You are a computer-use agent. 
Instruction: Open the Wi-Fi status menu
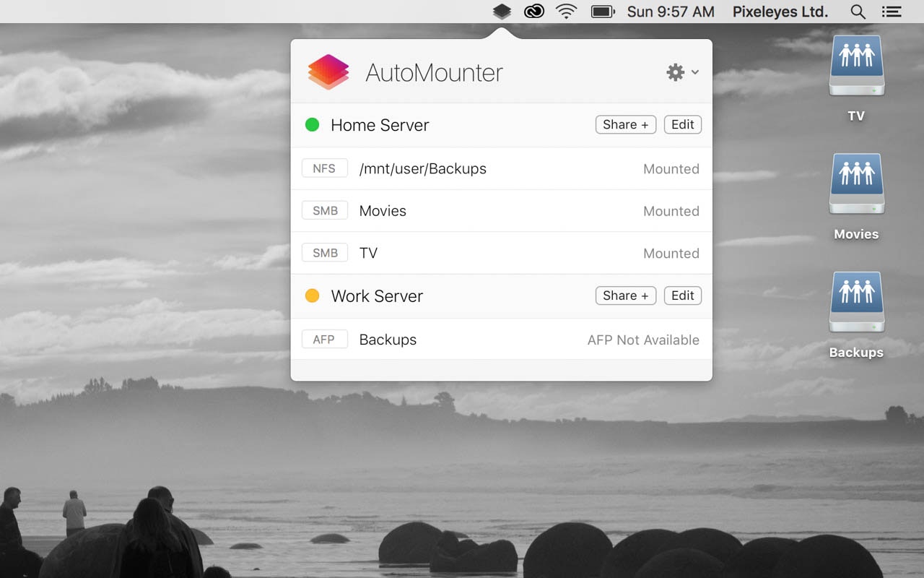566,12
